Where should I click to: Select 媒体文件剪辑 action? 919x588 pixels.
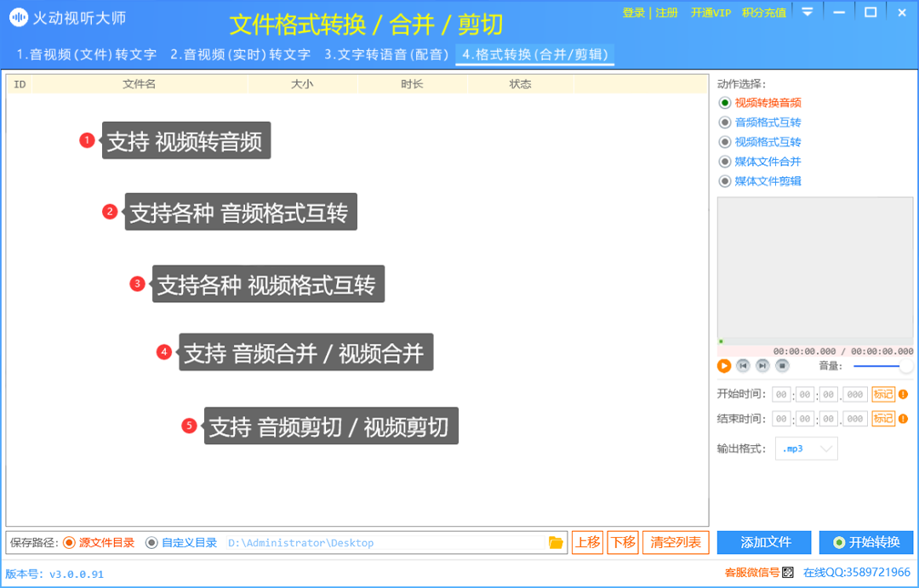click(x=760, y=181)
